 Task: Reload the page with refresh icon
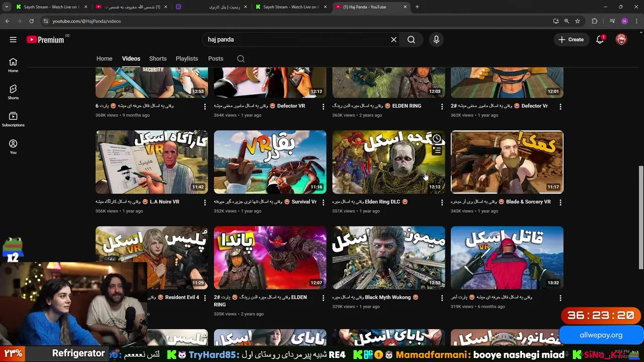[31, 21]
